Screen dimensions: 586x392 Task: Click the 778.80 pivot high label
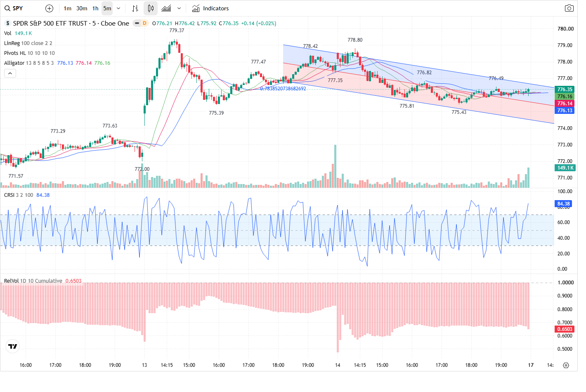tap(355, 40)
